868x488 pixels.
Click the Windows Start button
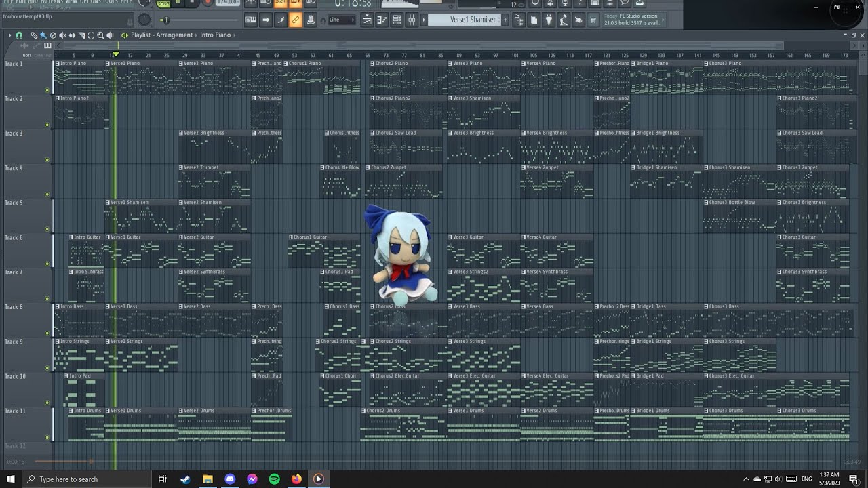(11, 479)
